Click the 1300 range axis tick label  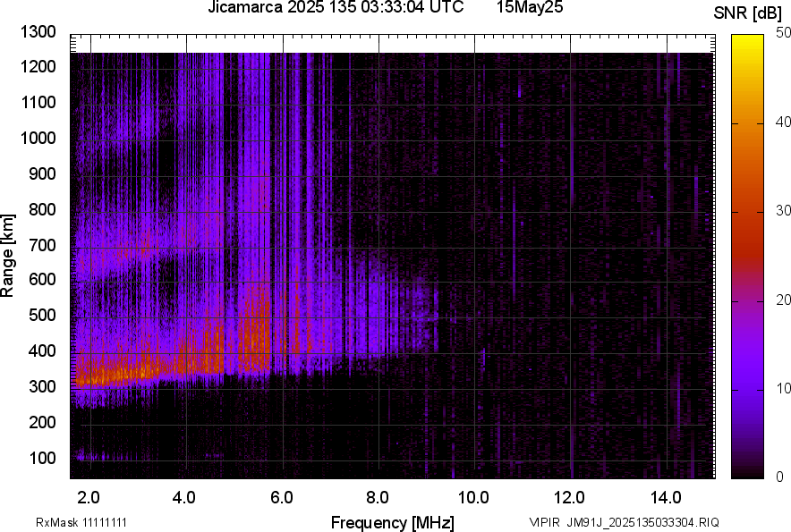[38, 32]
